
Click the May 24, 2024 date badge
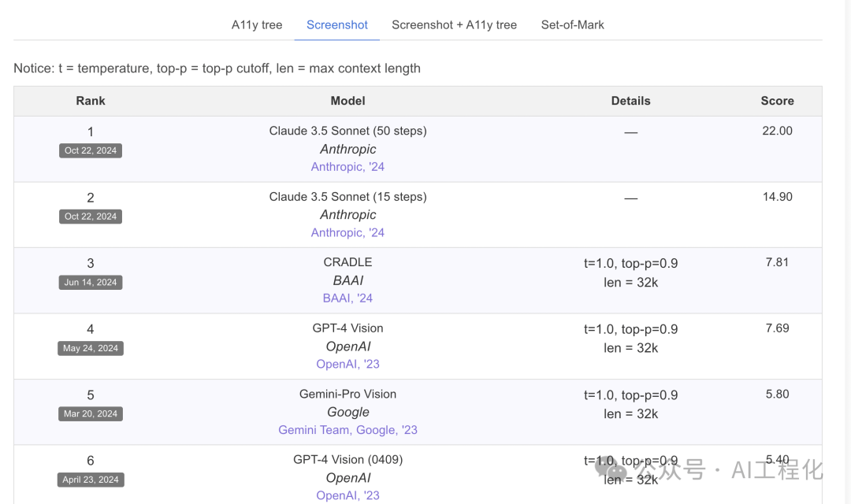pyautogui.click(x=91, y=348)
